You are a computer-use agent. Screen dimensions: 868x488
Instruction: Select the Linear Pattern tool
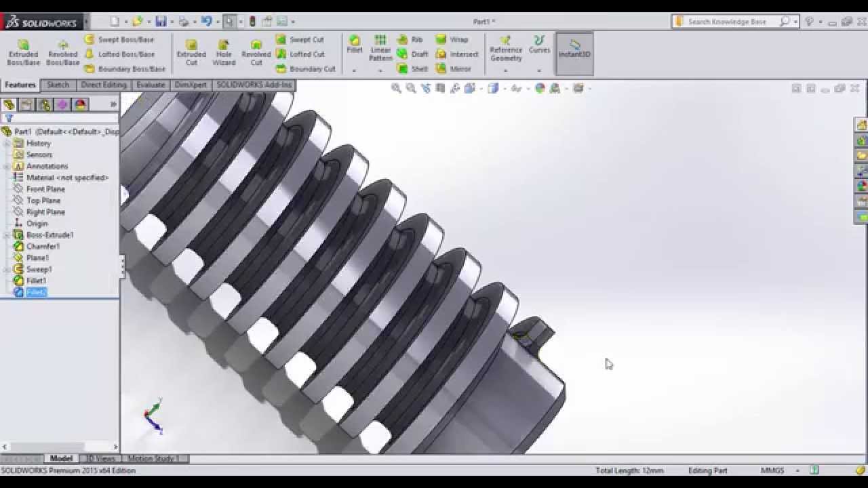tap(380, 49)
